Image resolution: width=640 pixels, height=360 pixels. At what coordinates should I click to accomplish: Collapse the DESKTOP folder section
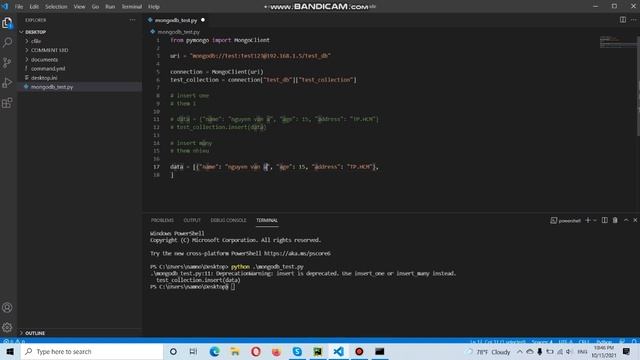pyautogui.click(x=33, y=32)
